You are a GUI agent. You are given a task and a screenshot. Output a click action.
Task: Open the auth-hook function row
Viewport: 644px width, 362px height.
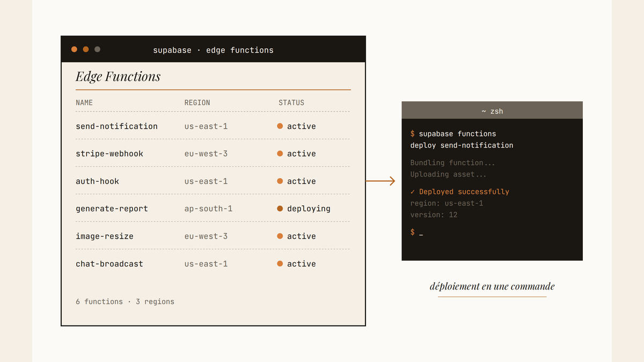click(213, 181)
